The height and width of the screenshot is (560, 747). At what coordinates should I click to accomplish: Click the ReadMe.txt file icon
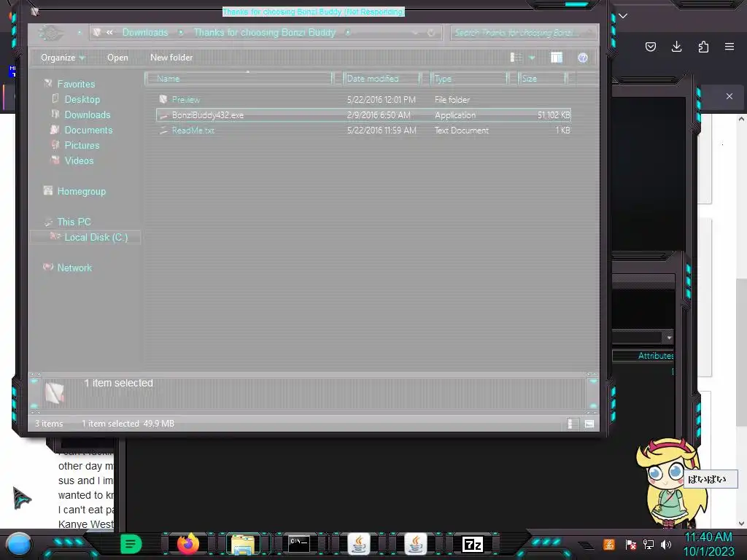click(163, 130)
